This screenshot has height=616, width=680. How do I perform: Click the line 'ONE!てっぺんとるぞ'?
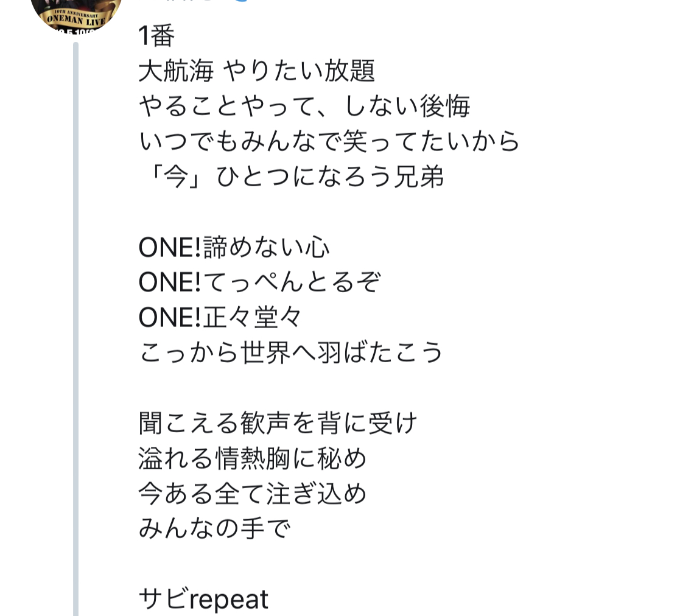click(x=260, y=282)
